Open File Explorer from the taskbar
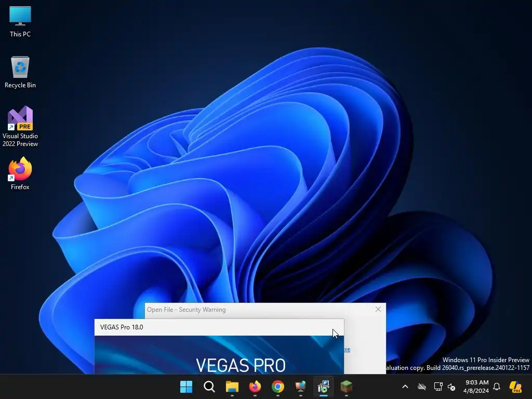The image size is (532, 399). tap(232, 387)
